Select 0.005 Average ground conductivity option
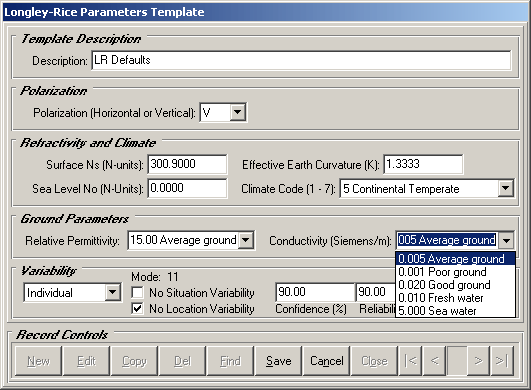 (x=455, y=259)
